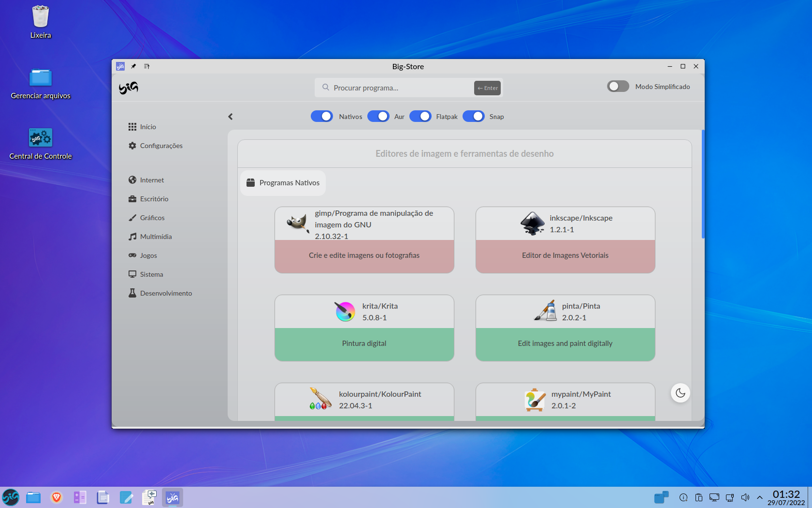
Task: Click the KolourPaint app icon
Action: [x=321, y=399]
